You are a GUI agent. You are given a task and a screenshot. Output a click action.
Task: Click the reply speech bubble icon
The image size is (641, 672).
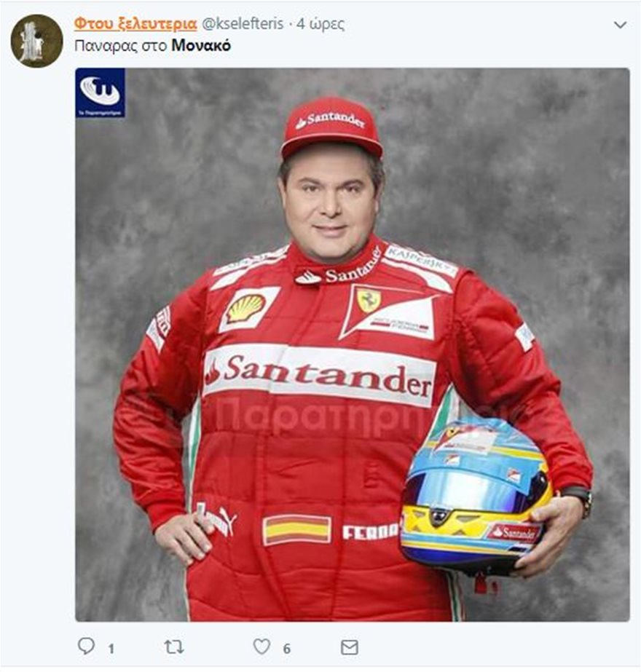tap(86, 647)
